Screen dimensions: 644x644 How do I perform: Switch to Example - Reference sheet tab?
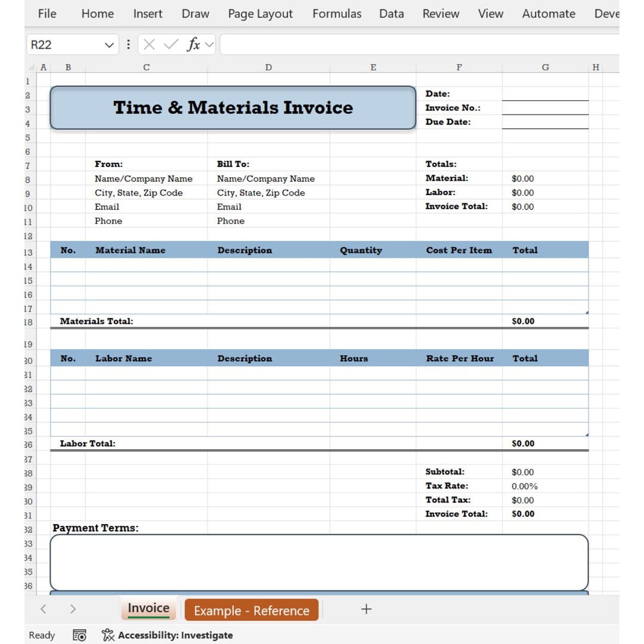[252, 611]
